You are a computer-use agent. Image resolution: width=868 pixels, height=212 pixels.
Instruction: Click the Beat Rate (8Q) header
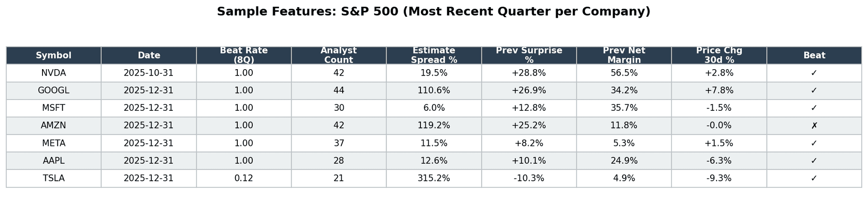[x=244, y=56]
